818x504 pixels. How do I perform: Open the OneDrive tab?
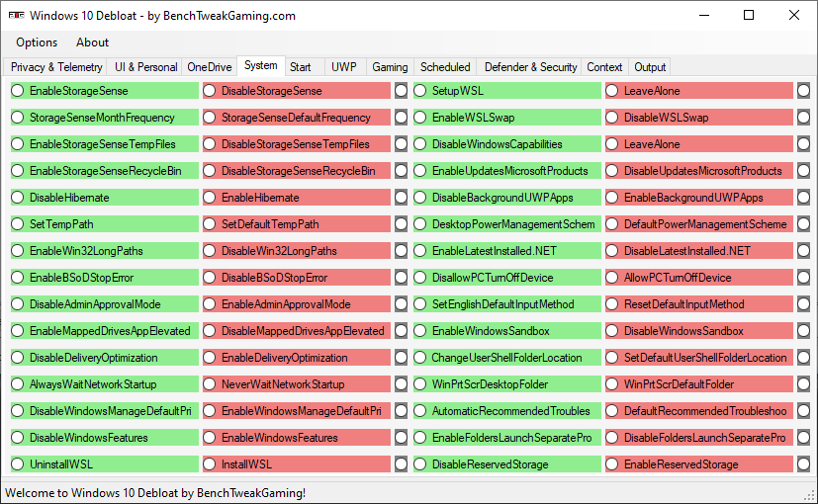(x=209, y=67)
